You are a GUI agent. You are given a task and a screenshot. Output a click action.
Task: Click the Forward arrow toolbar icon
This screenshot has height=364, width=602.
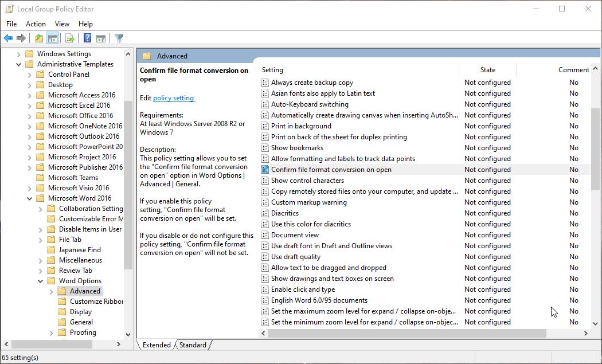(x=21, y=38)
